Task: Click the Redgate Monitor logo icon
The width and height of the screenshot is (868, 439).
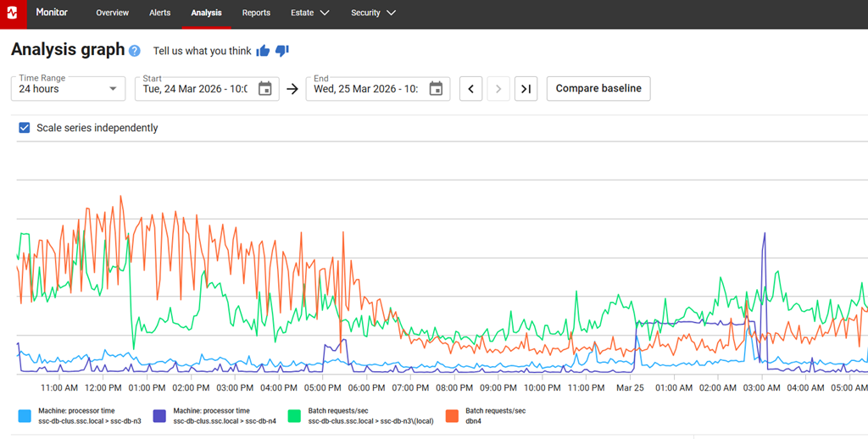Action: pyautogui.click(x=14, y=14)
